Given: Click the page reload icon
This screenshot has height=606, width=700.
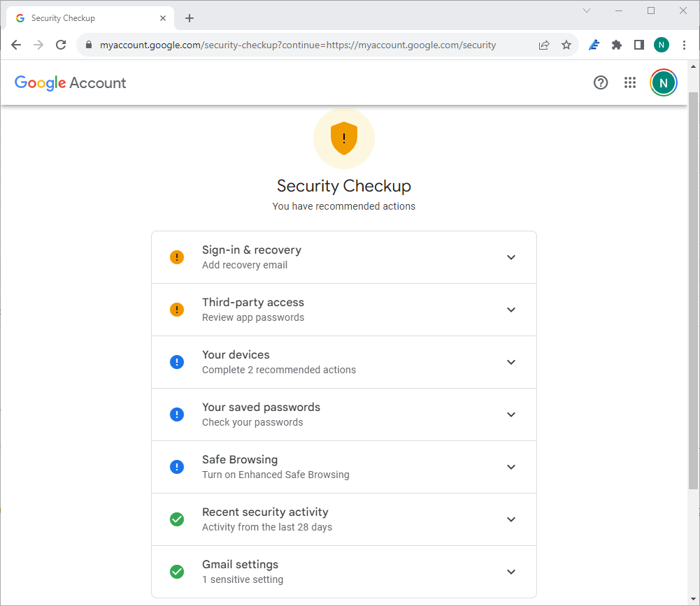Looking at the screenshot, I should tap(61, 44).
